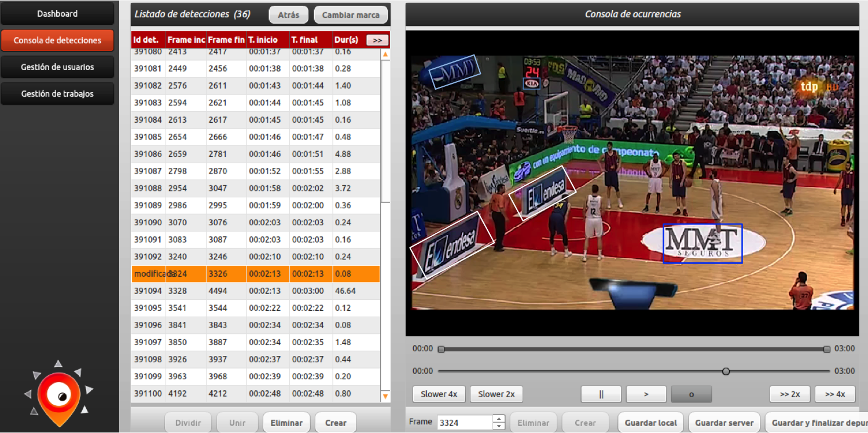Screen dimensions: 868x433
Task: Click the range slider start handle
Action: pyautogui.click(x=441, y=349)
